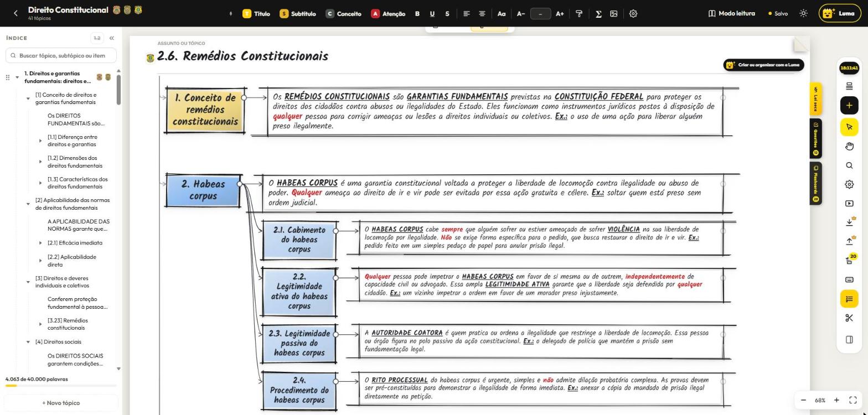The image size is (868, 415).
Task: Click the upload export icon with crown
Action: (x=849, y=241)
